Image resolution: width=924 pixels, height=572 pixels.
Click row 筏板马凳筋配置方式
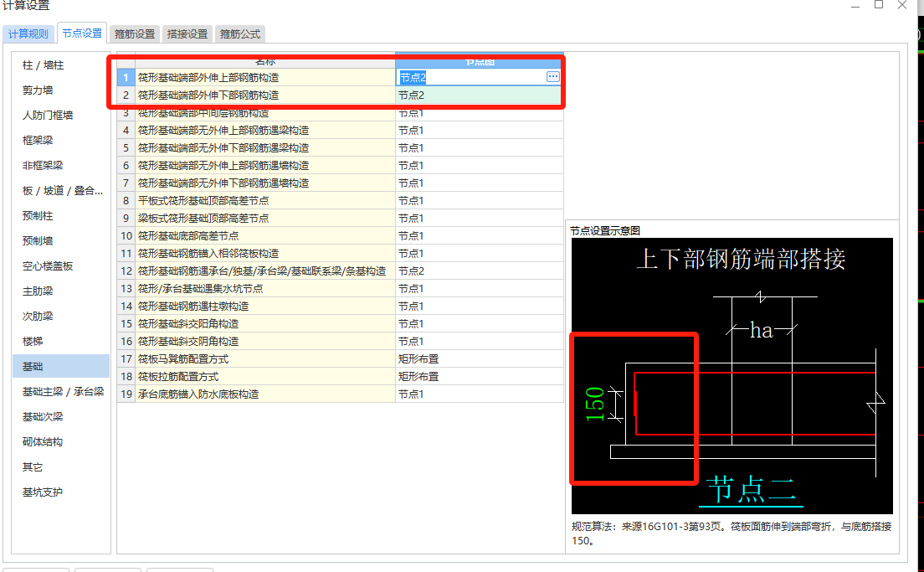coord(265,359)
